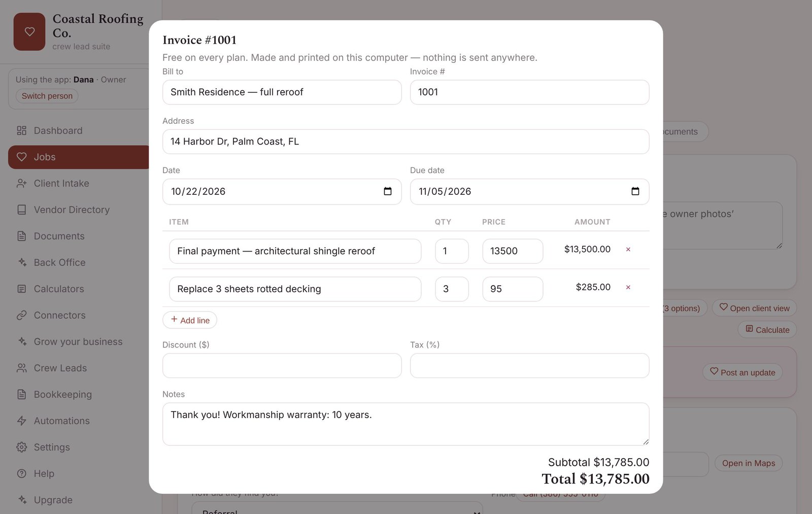Click the Bill to field
The image size is (812, 514).
(x=282, y=92)
